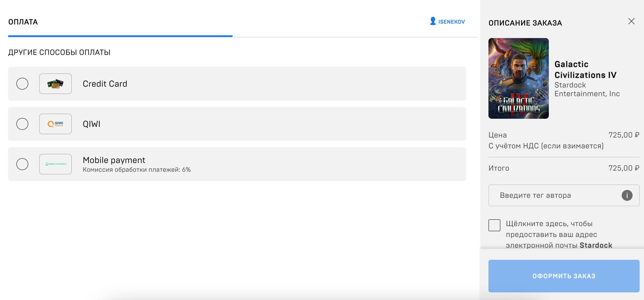The width and height of the screenshot is (644, 300).
Task: Click the creator tag info icon
Action: pyautogui.click(x=627, y=195)
